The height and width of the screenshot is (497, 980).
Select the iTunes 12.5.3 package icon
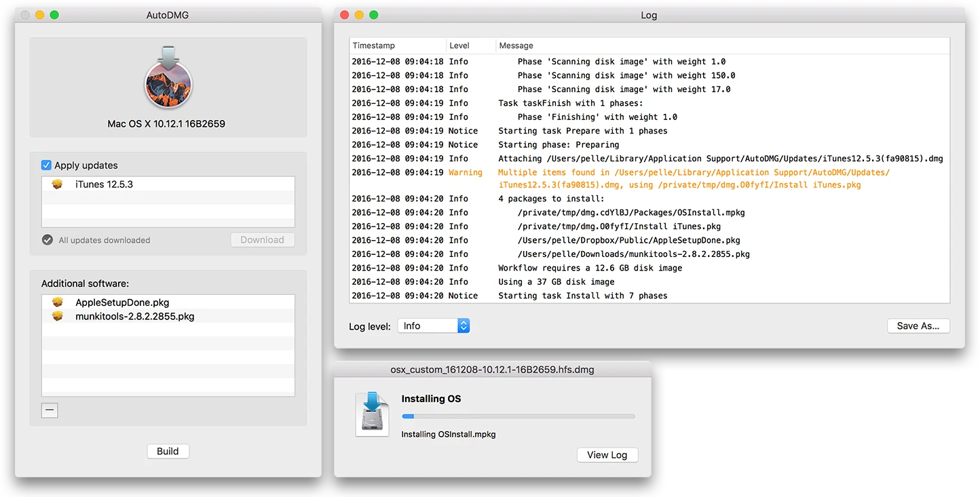point(58,184)
